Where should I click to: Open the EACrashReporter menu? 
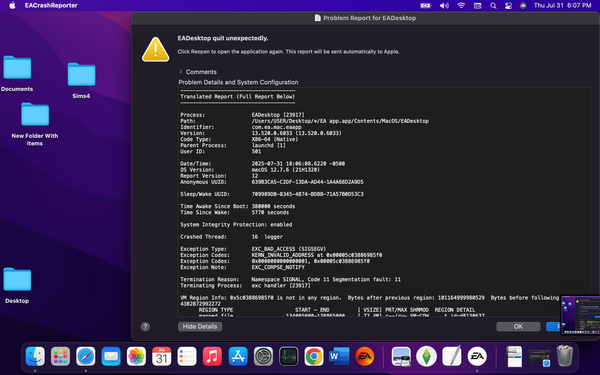coord(51,5)
